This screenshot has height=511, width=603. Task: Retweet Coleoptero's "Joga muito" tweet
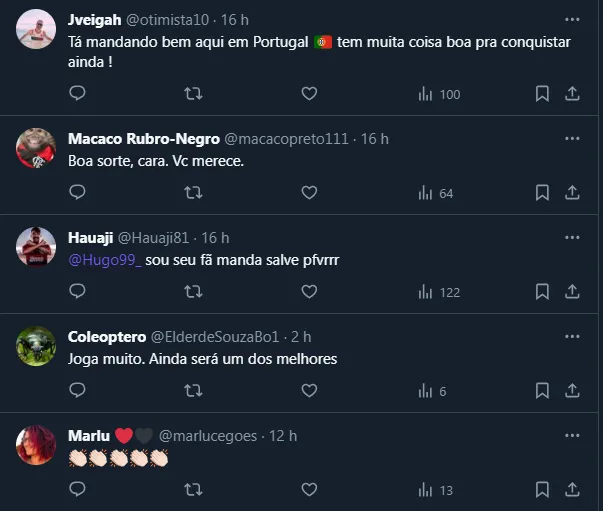pyautogui.click(x=194, y=390)
